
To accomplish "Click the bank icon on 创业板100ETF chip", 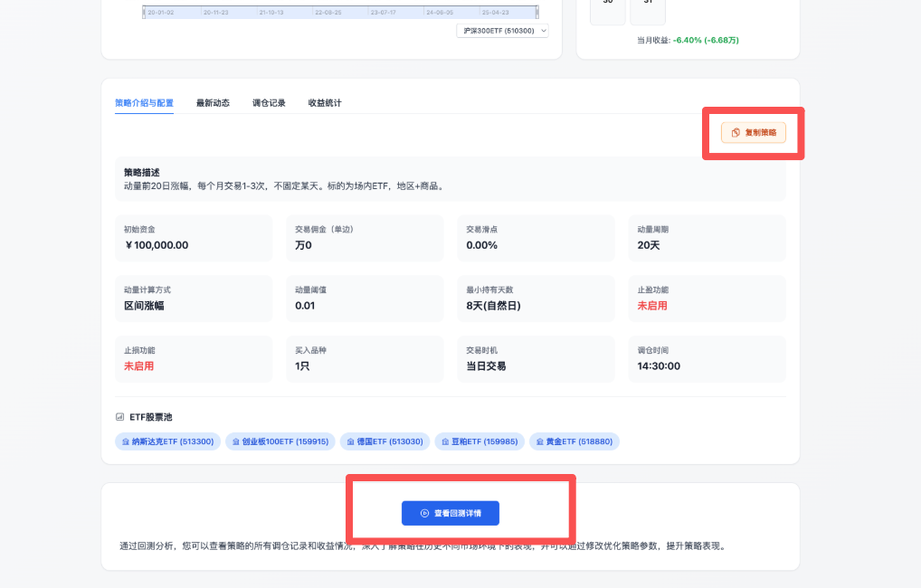I will tap(236, 441).
